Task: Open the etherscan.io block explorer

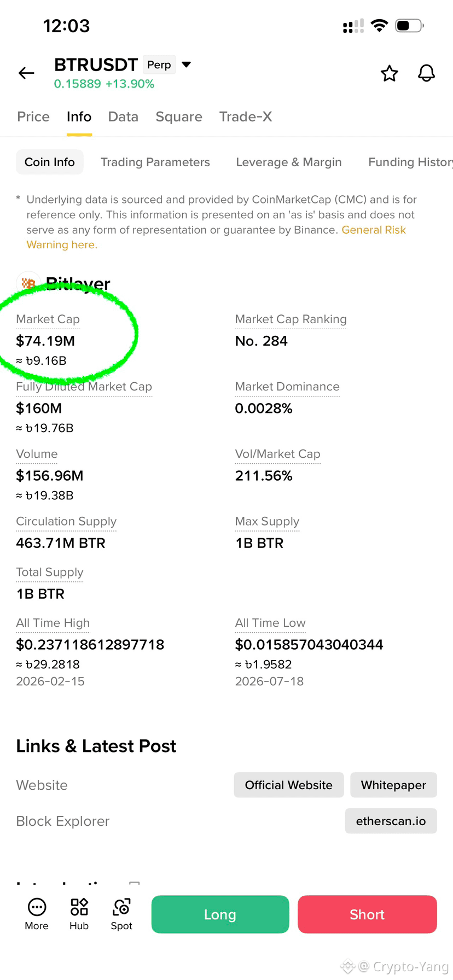Action: point(391,821)
